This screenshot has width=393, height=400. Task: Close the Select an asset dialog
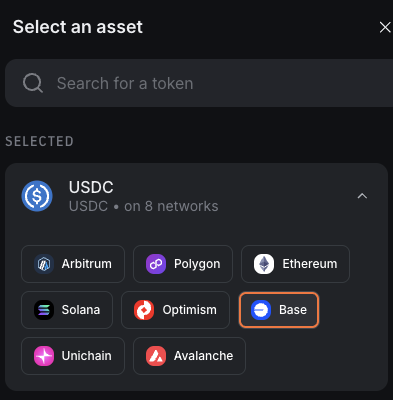tap(385, 27)
